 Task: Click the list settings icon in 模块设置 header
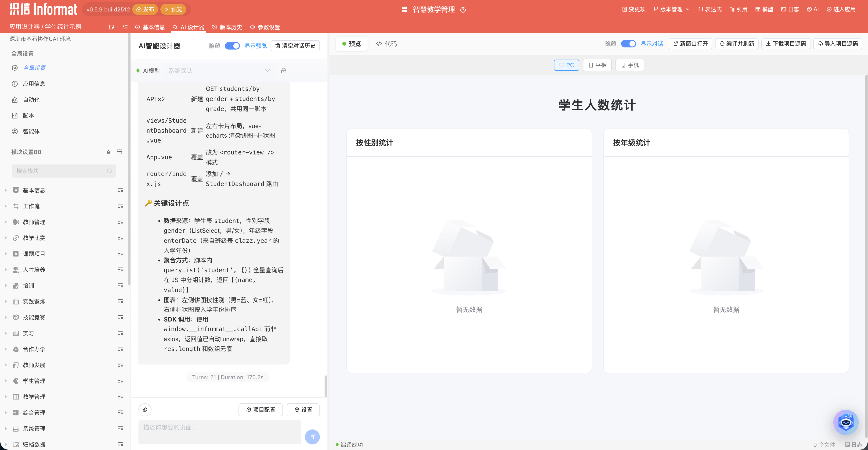120,152
